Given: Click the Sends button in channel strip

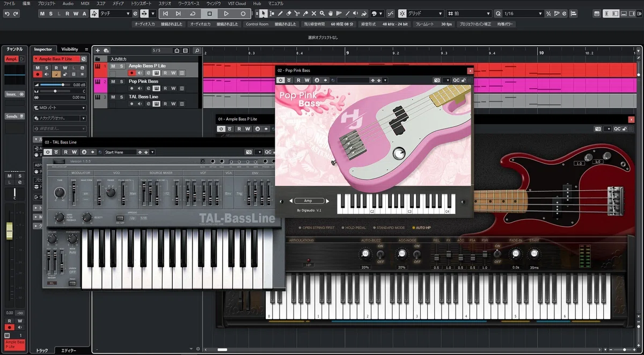Looking at the screenshot, I should (14, 116).
